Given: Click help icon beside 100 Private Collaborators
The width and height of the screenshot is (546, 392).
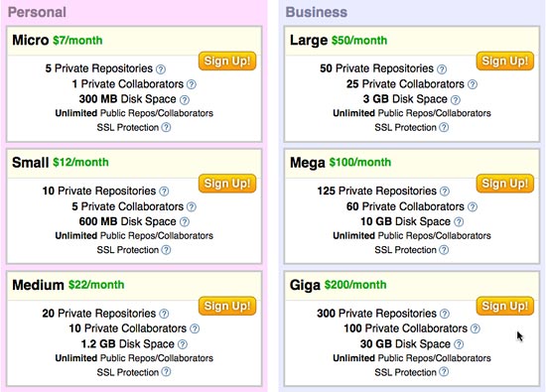Looking at the screenshot, I should [476, 329].
